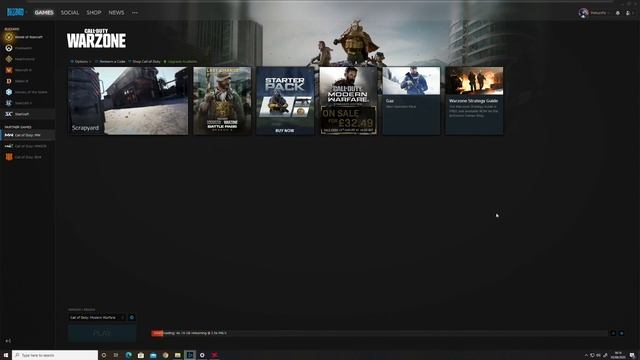
Task: Select the StarCraft II game icon
Action: coord(9,103)
